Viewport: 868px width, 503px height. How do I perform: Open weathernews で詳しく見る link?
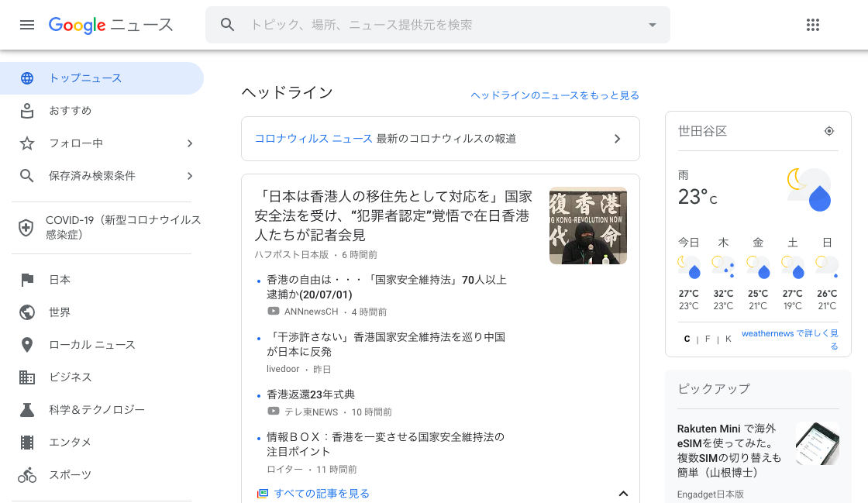(790, 339)
